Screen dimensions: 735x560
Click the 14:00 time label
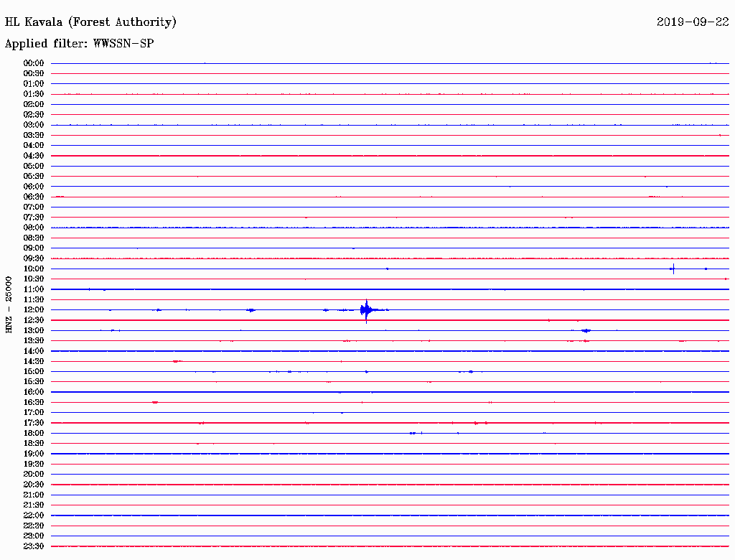34,351
